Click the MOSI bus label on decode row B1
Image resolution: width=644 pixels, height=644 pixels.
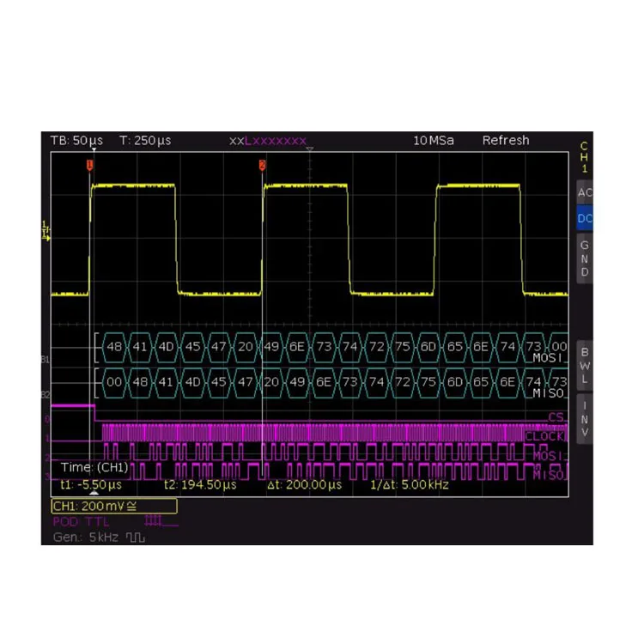(548, 358)
